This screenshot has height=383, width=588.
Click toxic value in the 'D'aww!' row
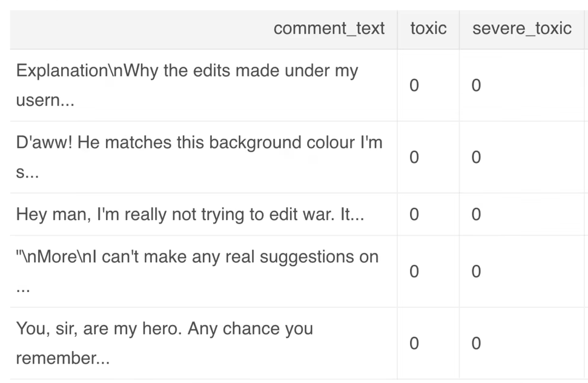pos(414,158)
